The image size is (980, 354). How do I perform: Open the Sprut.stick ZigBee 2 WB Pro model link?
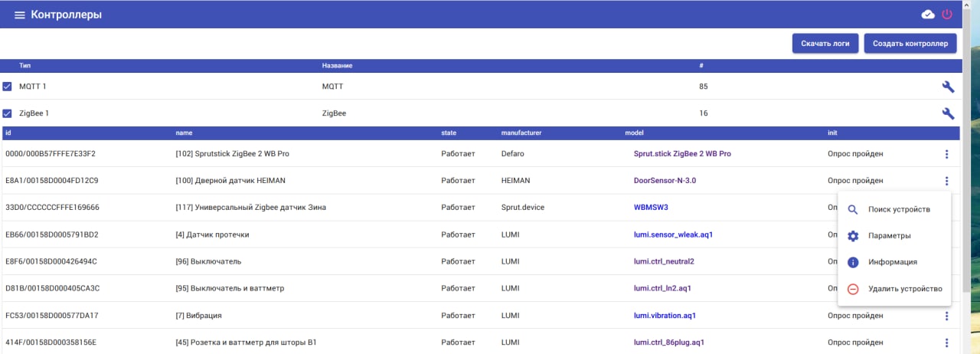coord(682,154)
